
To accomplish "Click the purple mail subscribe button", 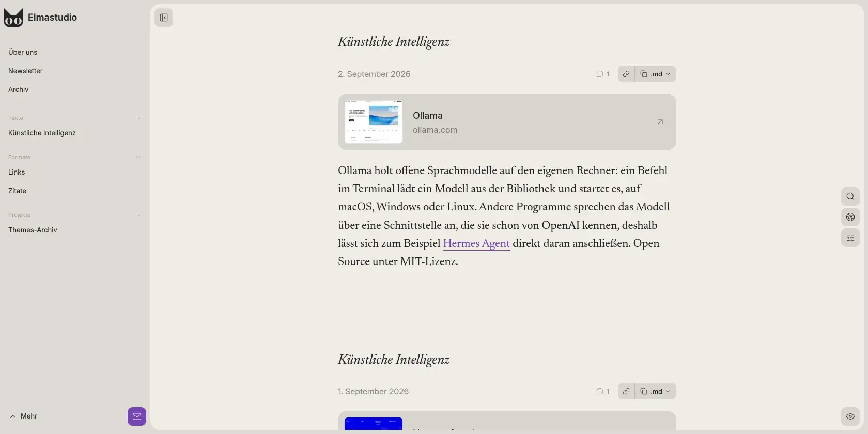I will (x=137, y=416).
